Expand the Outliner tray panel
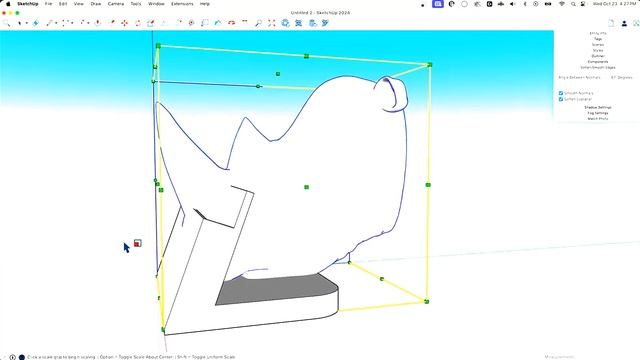Screen dimensions: 640x360 tap(598, 56)
